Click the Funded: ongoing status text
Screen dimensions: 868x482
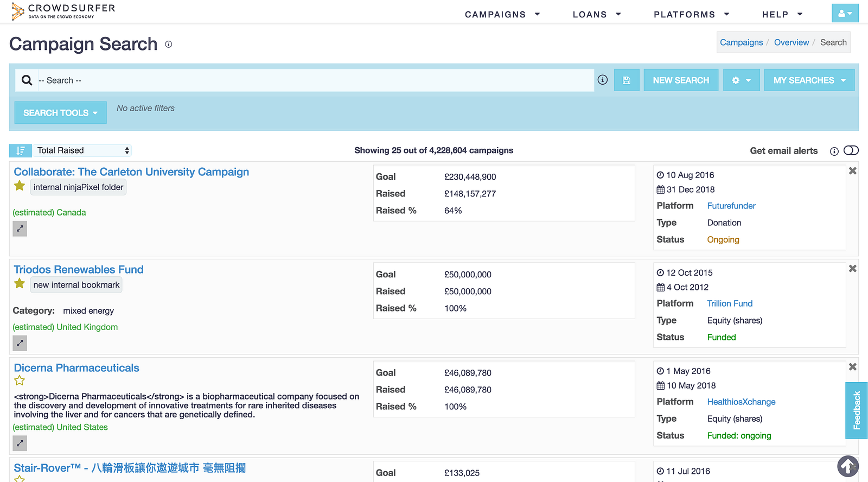point(739,435)
